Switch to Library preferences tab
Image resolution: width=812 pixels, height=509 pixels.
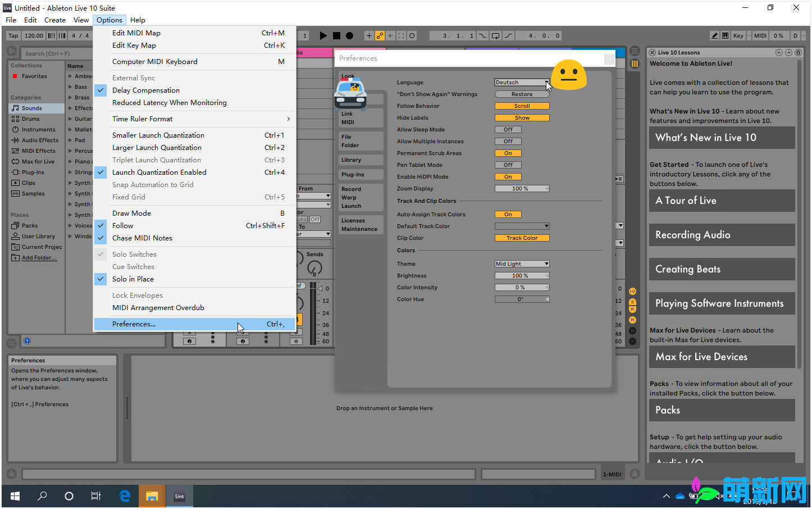[x=361, y=160]
